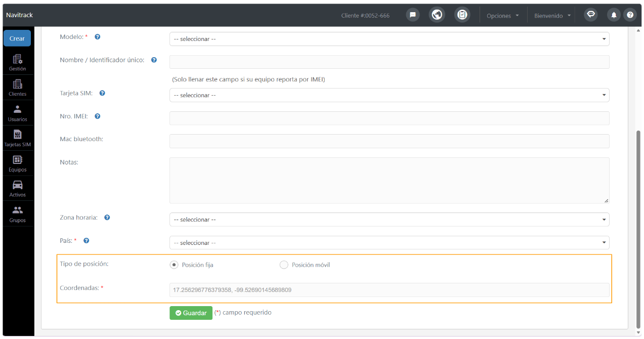Open the chat messages icon in header
Image resolution: width=644 pixels, height=339 pixels.
413,15
